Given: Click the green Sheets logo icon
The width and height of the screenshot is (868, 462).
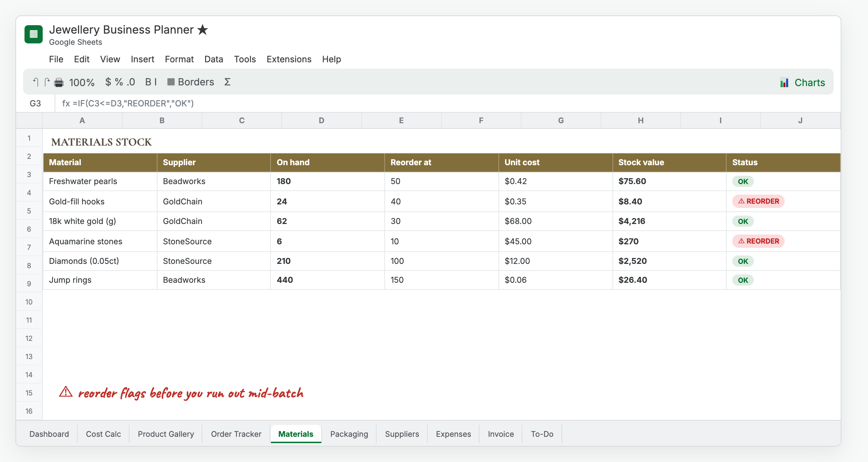Looking at the screenshot, I should click(x=34, y=34).
